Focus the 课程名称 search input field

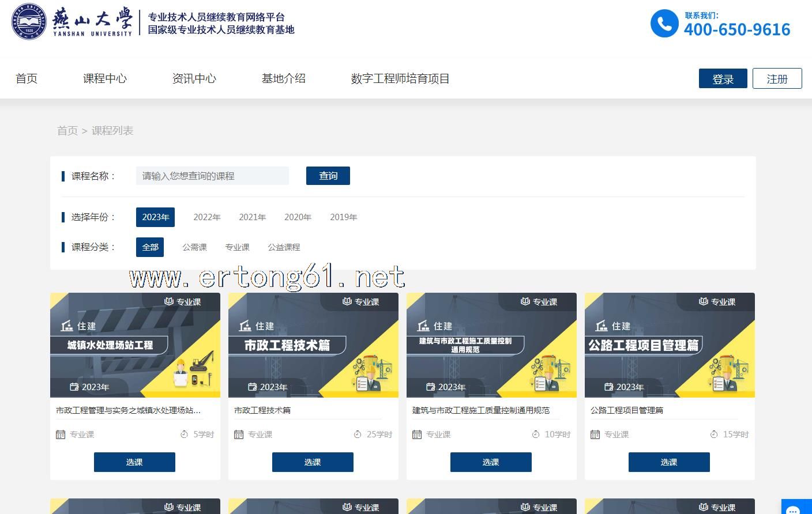click(212, 176)
